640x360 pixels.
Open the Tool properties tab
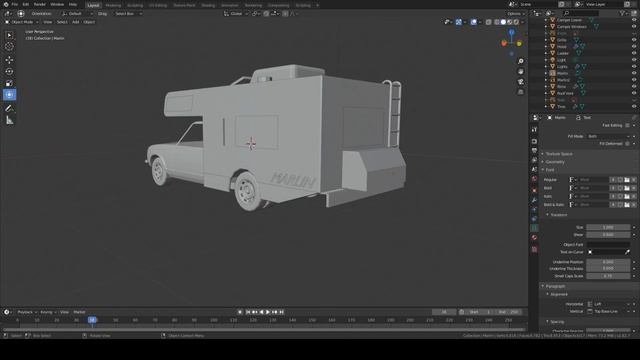[534, 129]
